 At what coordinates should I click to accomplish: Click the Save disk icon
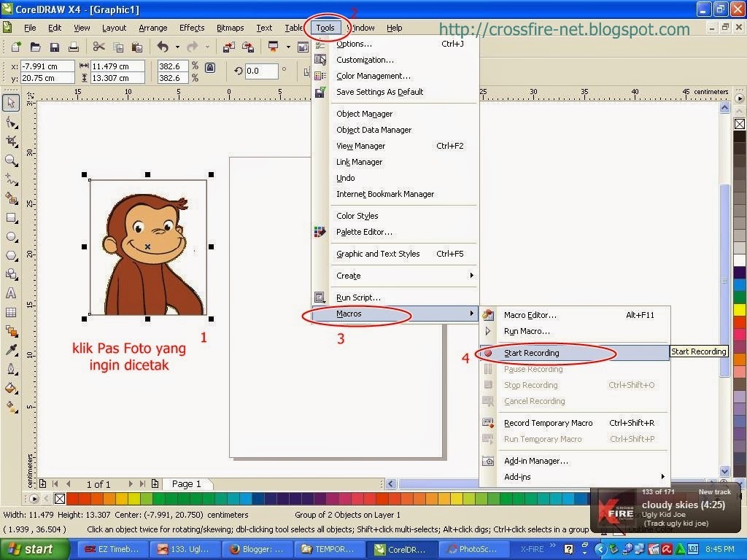pos(54,47)
